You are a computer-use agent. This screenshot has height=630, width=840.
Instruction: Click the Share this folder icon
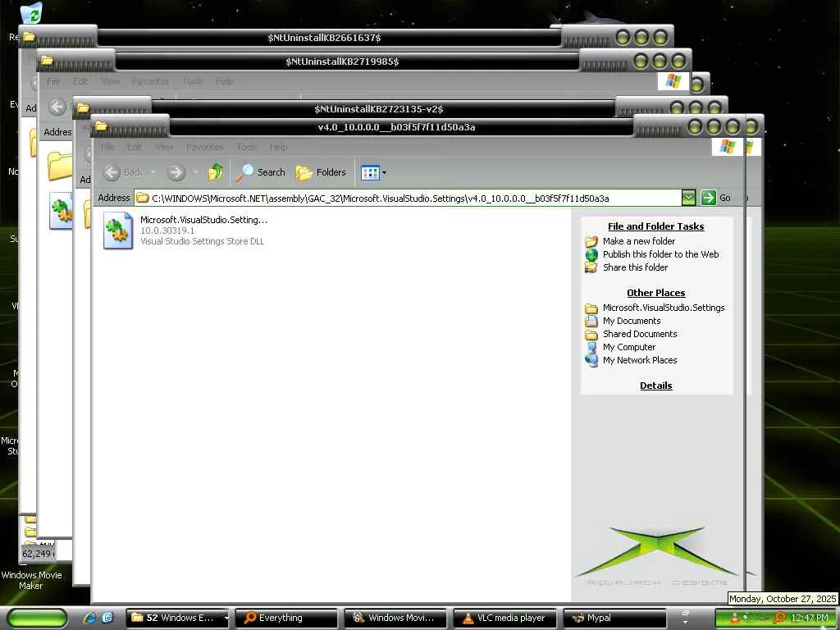coord(591,267)
